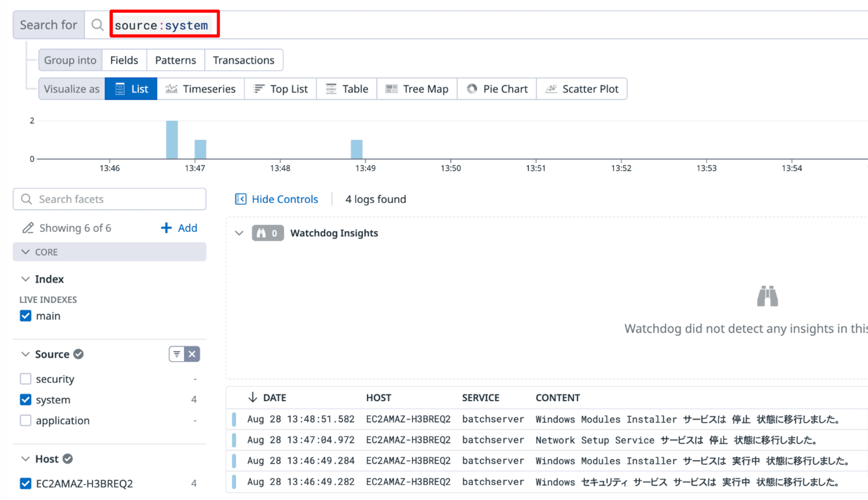The height and width of the screenshot is (500, 868).
Task: Open the 13:46:49.282 log entry
Action: [x=547, y=482]
